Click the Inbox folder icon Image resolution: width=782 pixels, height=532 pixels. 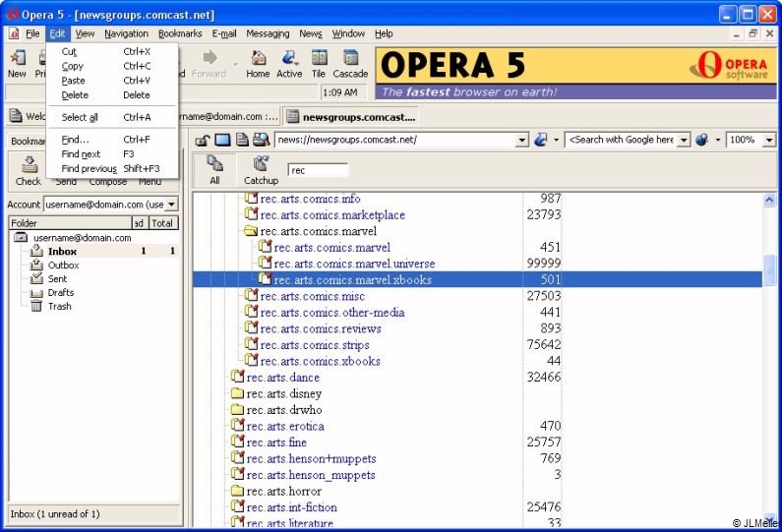36,251
